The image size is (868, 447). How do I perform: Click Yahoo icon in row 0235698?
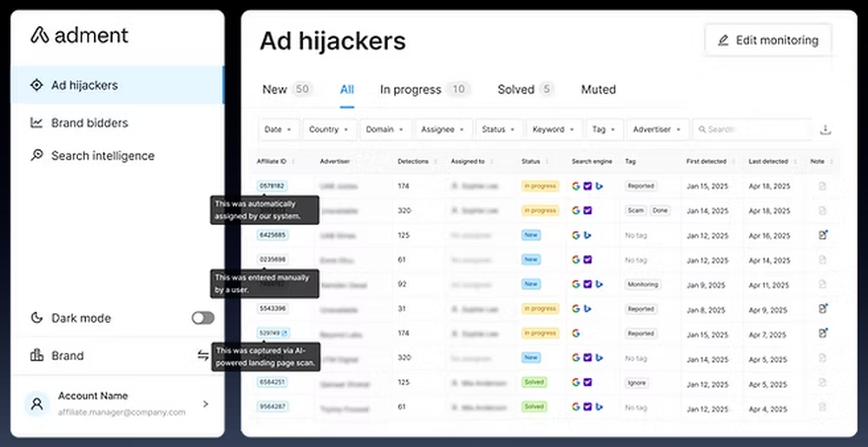pos(588,260)
